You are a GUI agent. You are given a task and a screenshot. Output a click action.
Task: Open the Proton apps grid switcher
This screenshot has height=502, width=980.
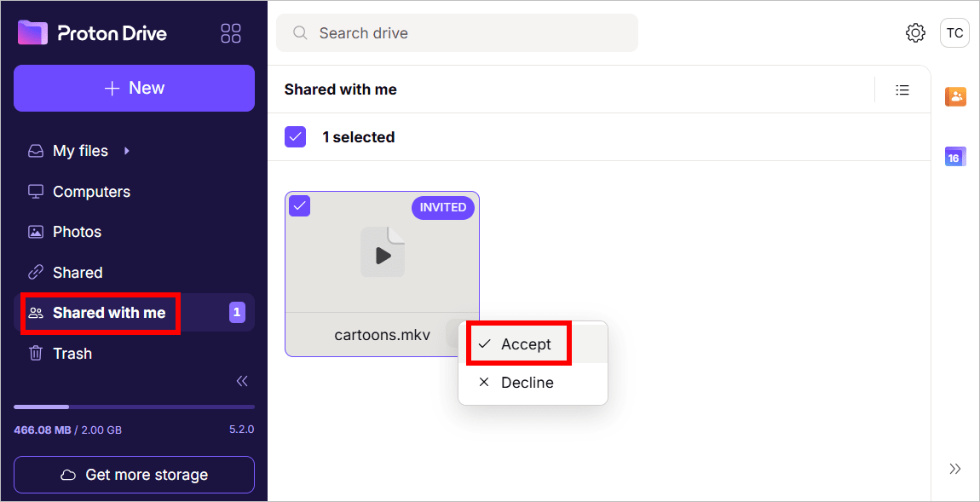click(231, 33)
